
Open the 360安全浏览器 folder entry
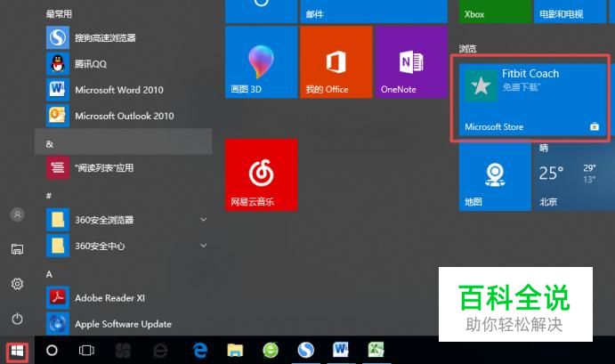(124, 220)
